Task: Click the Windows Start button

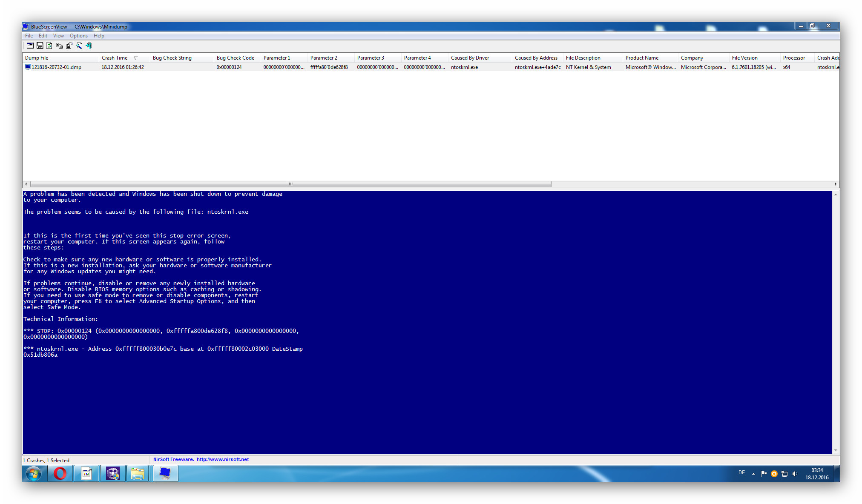Action: tap(34, 473)
